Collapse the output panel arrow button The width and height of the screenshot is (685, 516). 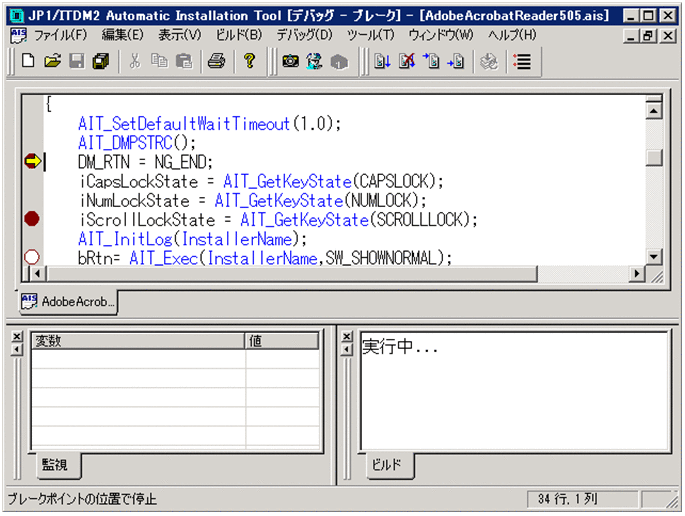(x=347, y=350)
